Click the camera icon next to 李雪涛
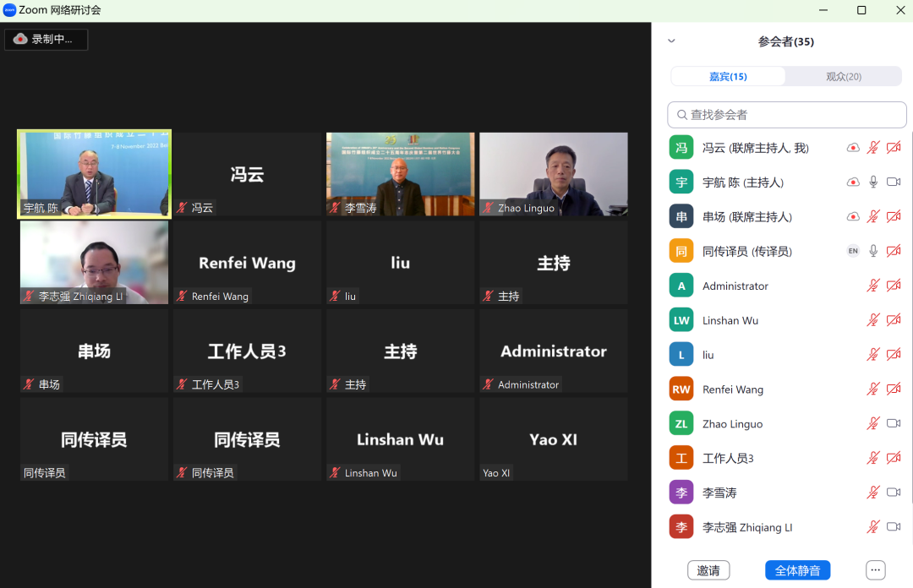Image resolution: width=913 pixels, height=588 pixels. tap(893, 493)
